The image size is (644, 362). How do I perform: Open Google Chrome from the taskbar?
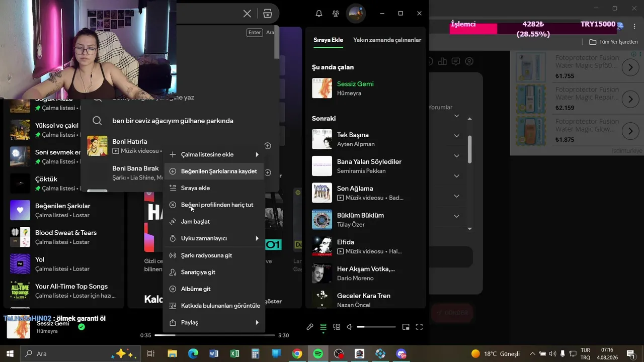point(297,353)
